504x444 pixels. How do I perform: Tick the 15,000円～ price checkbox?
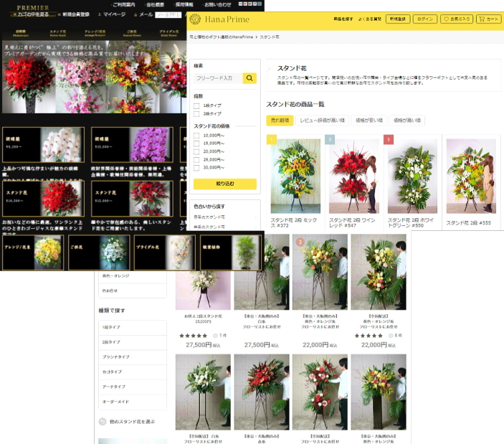tap(196, 143)
